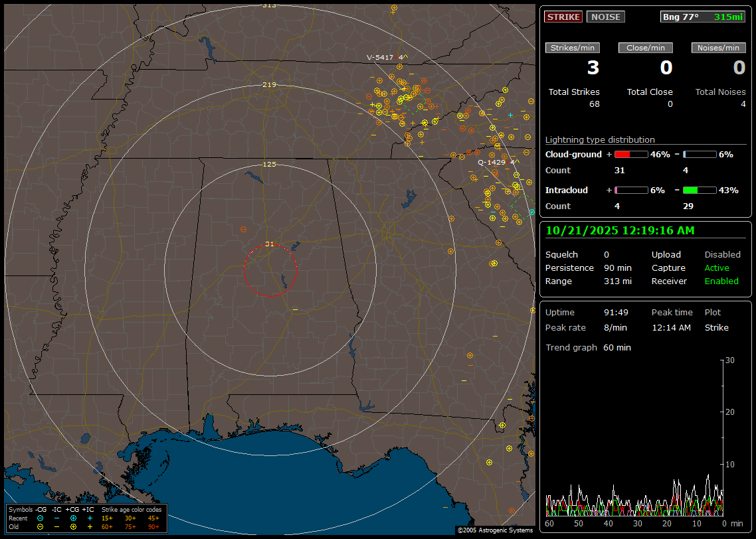Click the red dashed circle at map center
756x539 pixels.
pos(269,270)
